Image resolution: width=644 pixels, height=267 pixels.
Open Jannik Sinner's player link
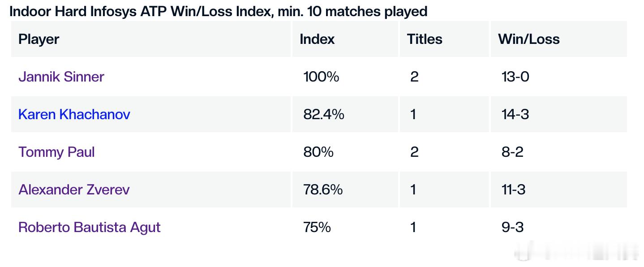61,77
